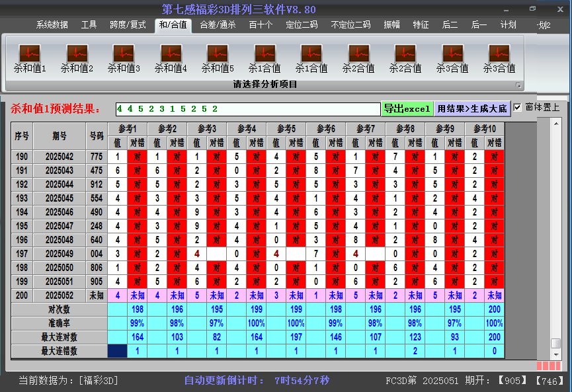Click the 最大连对数 value 146
The width and height of the screenshot is (572, 392).
(336, 337)
